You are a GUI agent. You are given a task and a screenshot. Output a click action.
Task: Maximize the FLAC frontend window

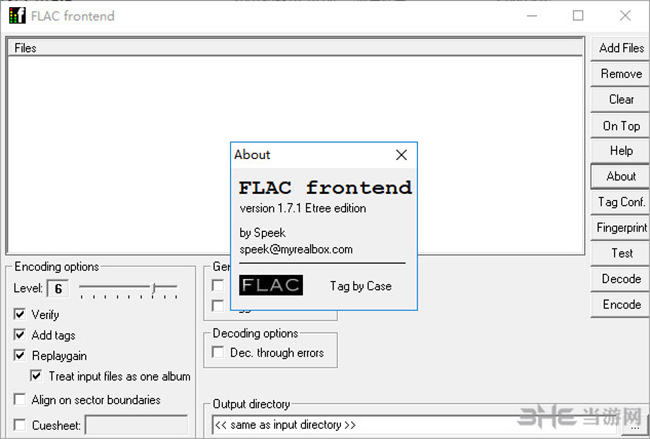578,16
